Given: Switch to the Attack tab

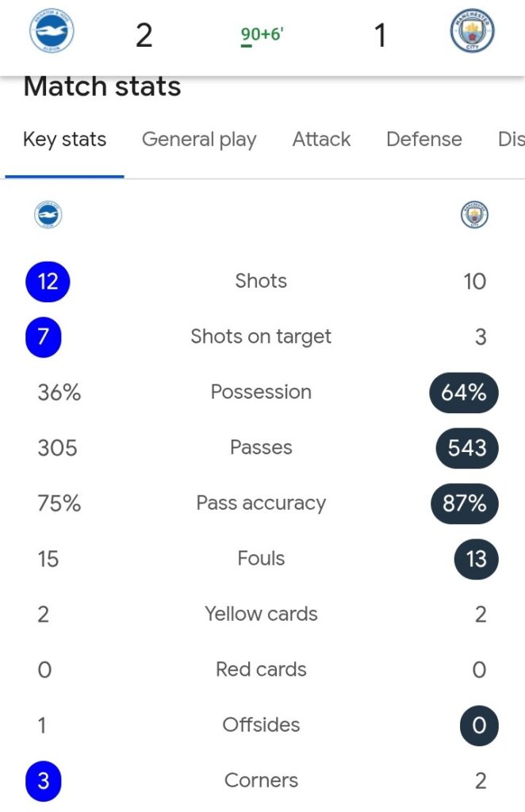Looking at the screenshot, I should click(321, 140).
